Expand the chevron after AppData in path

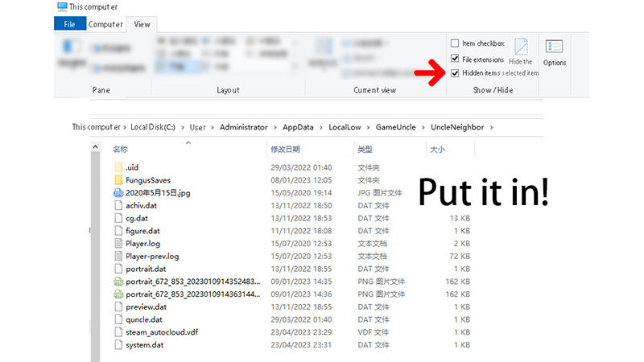[320, 127]
